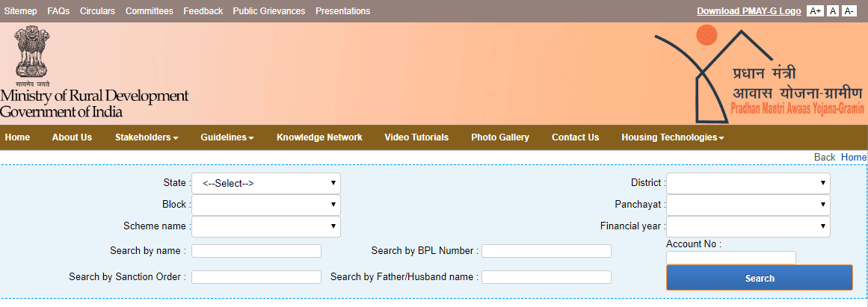
Task: Focus the Search by Sanction Order field
Action: (x=256, y=277)
